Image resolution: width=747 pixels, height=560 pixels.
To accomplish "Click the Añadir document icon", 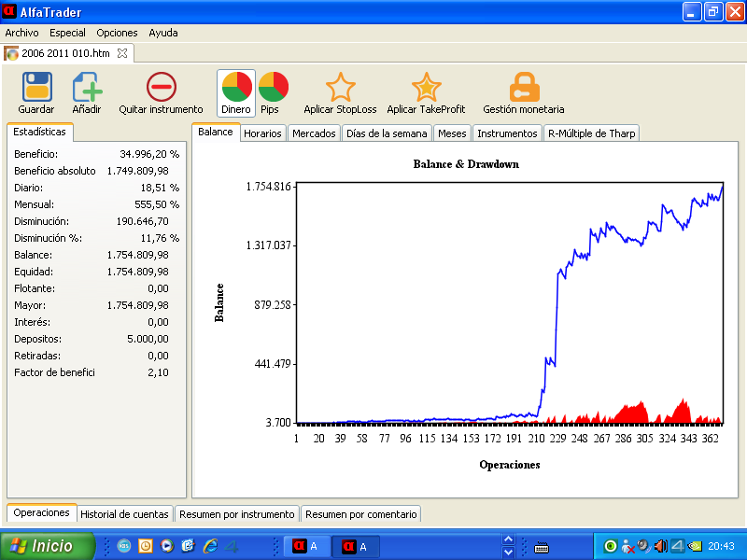I will 87,88.
